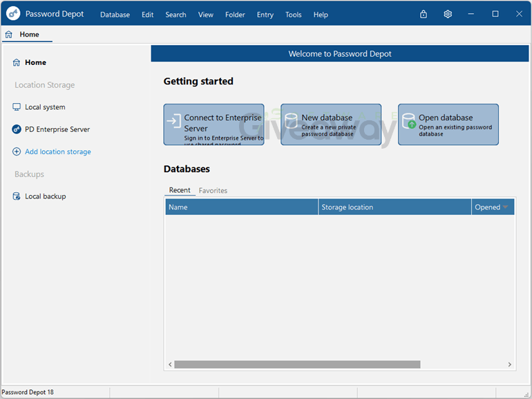Sort by the Opened column header
This screenshot has width=532, height=399.
pyautogui.click(x=493, y=207)
